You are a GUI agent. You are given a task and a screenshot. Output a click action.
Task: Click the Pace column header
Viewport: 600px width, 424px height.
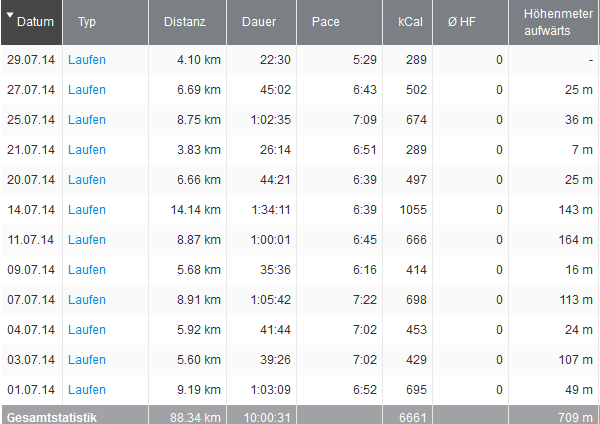click(x=325, y=21)
